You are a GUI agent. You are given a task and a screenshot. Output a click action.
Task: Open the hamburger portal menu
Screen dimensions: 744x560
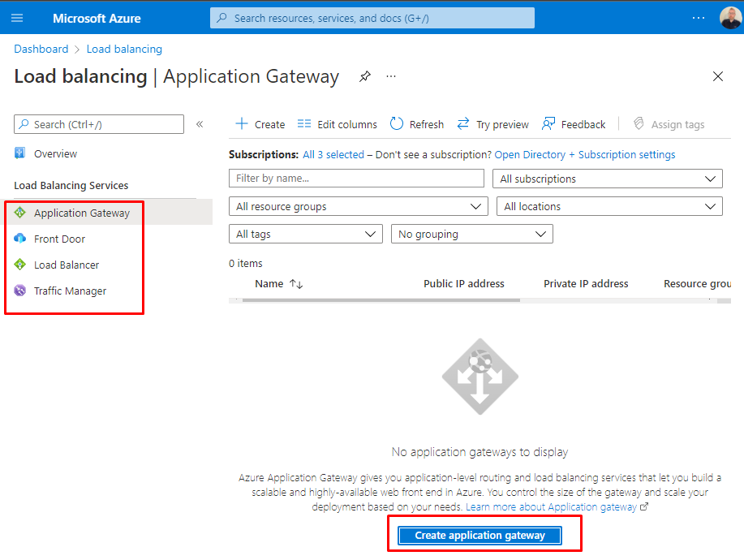pyautogui.click(x=17, y=18)
